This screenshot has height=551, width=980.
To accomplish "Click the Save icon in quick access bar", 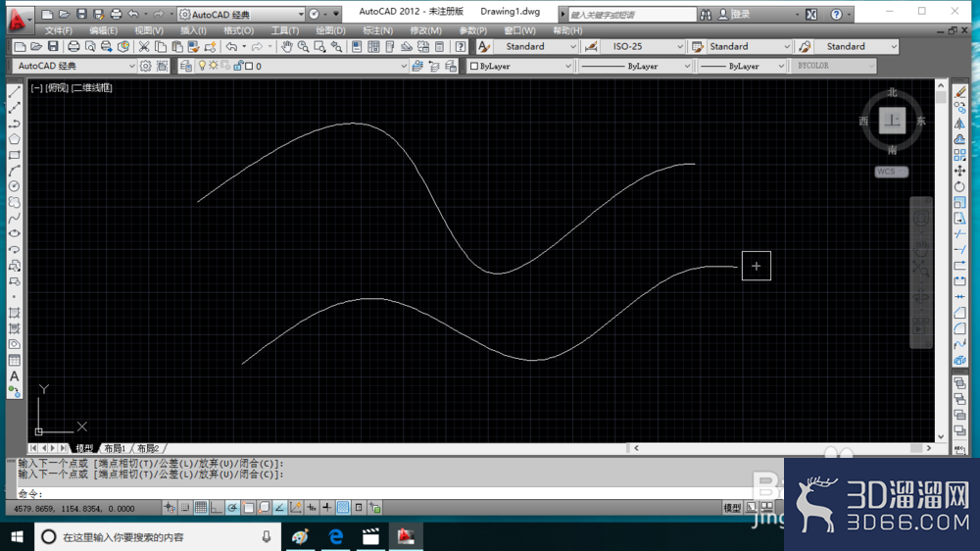I will pyautogui.click(x=81, y=14).
